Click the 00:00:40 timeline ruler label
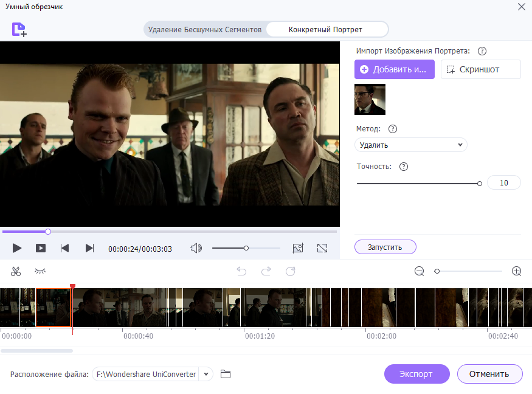Viewport: 532px width, 394px height. pyautogui.click(x=139, y=336)
